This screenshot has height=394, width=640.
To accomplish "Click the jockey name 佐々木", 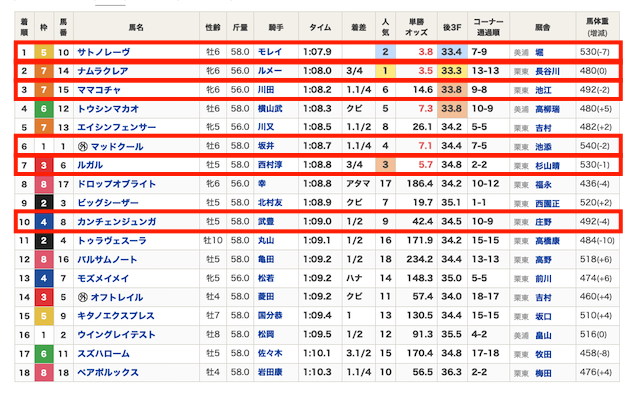I will [x=270, y=353].
